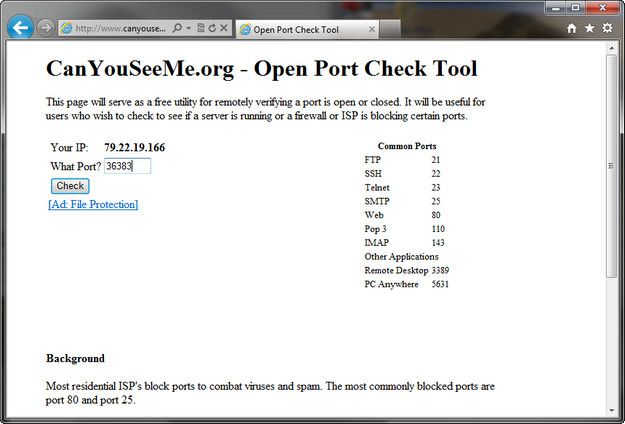Click the IMAP port entry
This screenshot has height=424, width=625.
(x=404, y=243)
